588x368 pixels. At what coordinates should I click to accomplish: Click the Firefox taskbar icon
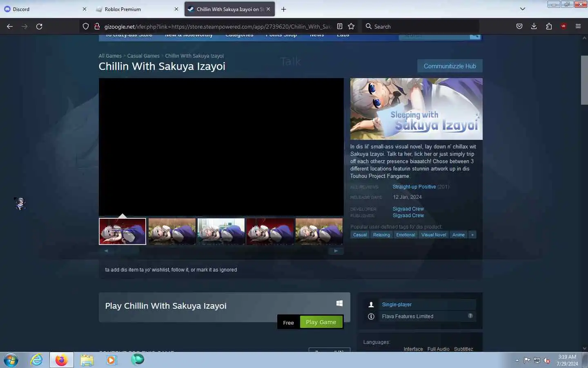(62, 360)
